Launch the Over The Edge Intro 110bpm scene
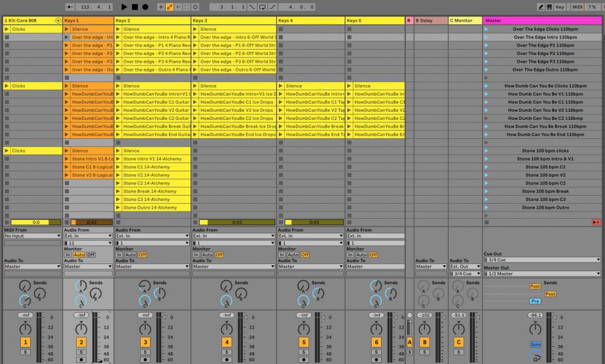 coord(486,37)
